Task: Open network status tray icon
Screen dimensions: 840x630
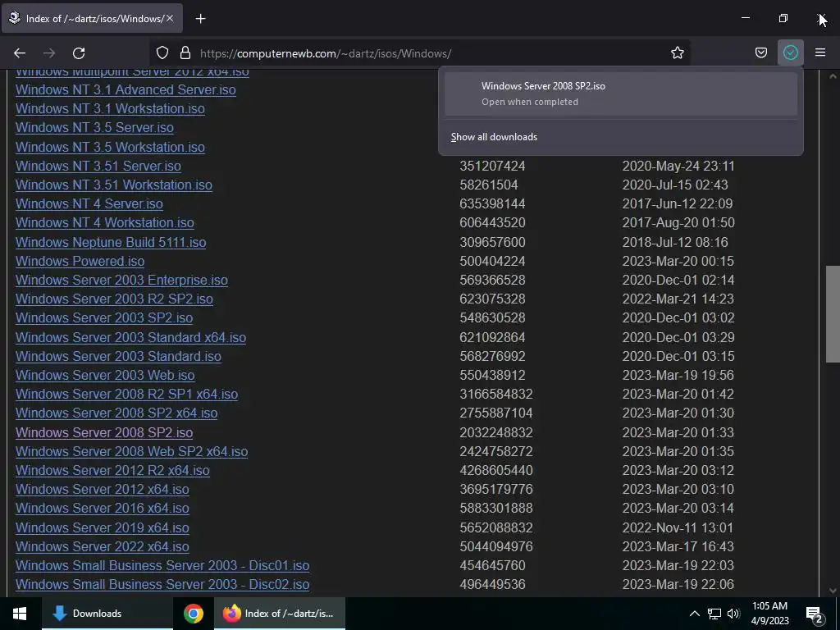Action: tap(714, 614)
